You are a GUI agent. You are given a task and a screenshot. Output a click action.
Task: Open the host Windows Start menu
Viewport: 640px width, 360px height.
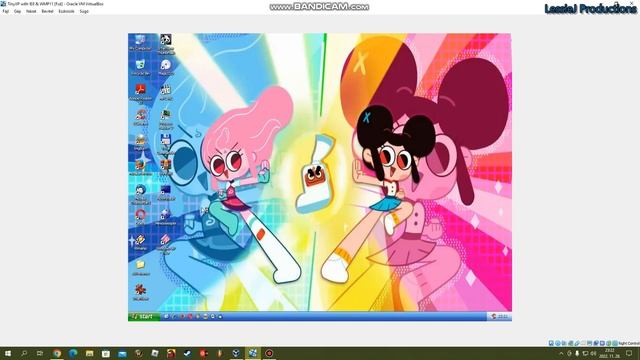8,353
